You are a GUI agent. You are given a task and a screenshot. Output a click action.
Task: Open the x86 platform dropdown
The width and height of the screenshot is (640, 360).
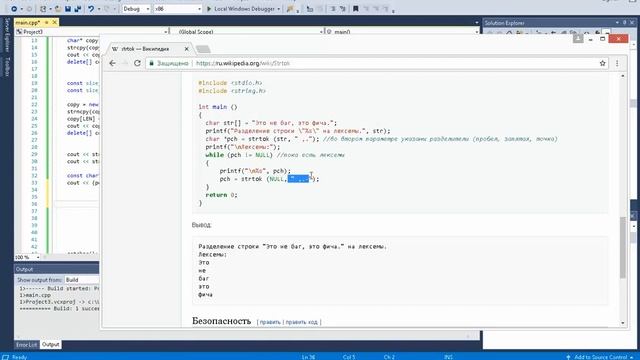coord(178,9)
